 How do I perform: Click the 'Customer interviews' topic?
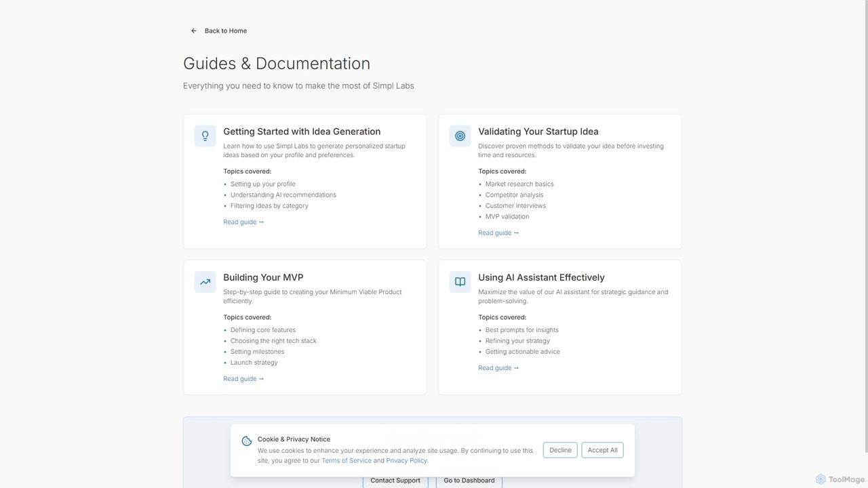click(x=515, y=206)
